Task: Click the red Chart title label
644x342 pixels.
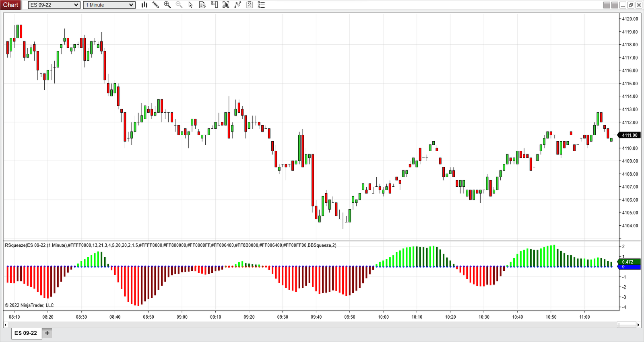Action: click(11, 5)
